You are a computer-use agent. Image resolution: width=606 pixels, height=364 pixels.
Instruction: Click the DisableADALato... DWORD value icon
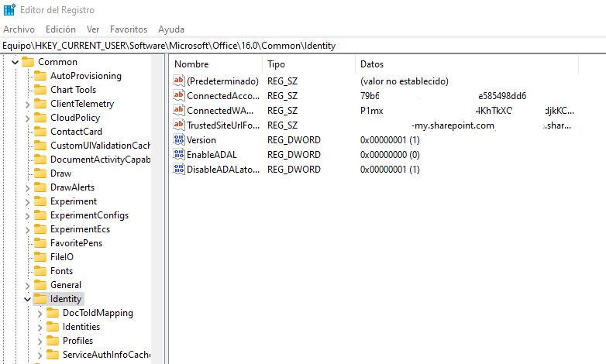coord(178,169)
